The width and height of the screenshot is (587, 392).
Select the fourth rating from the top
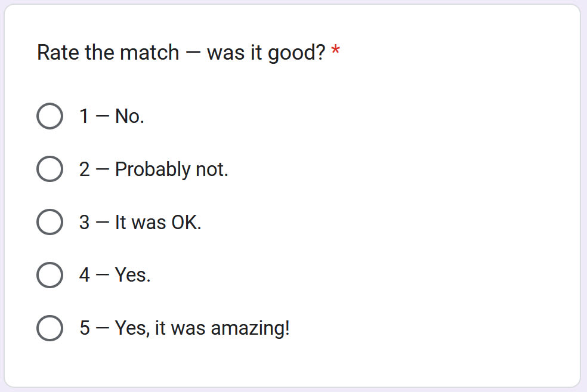click(x=50, y=275)
